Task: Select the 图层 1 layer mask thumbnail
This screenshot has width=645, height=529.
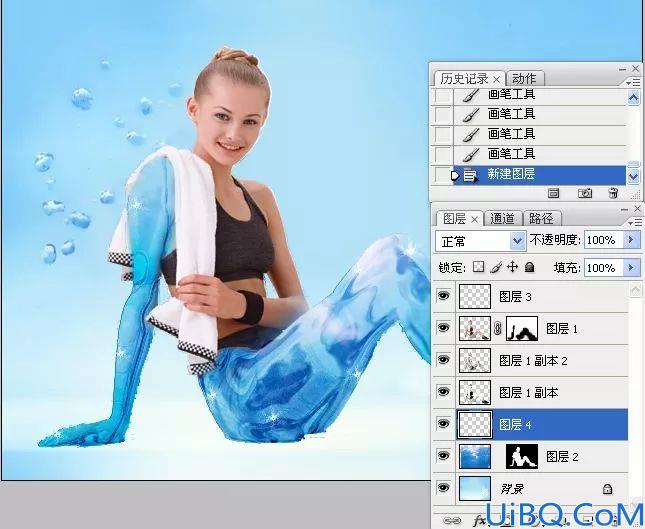Action: [x=522, y=328]
